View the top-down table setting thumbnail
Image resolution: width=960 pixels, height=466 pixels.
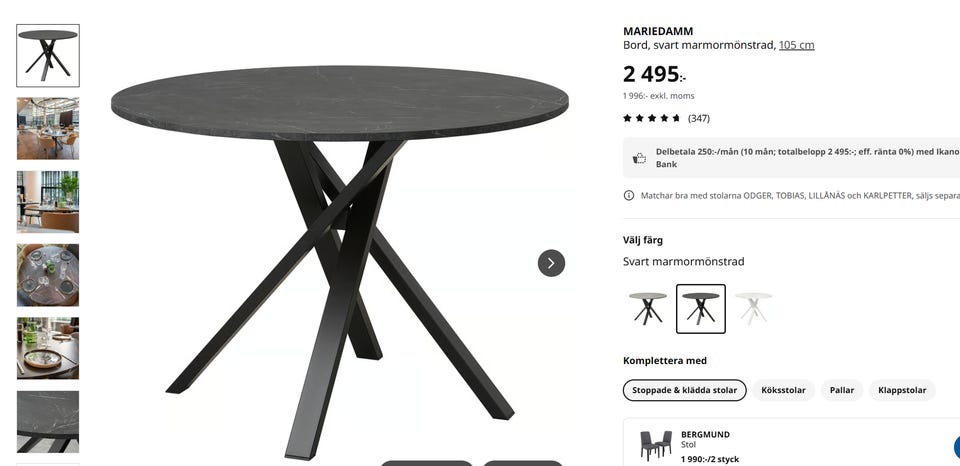[48, 275]
